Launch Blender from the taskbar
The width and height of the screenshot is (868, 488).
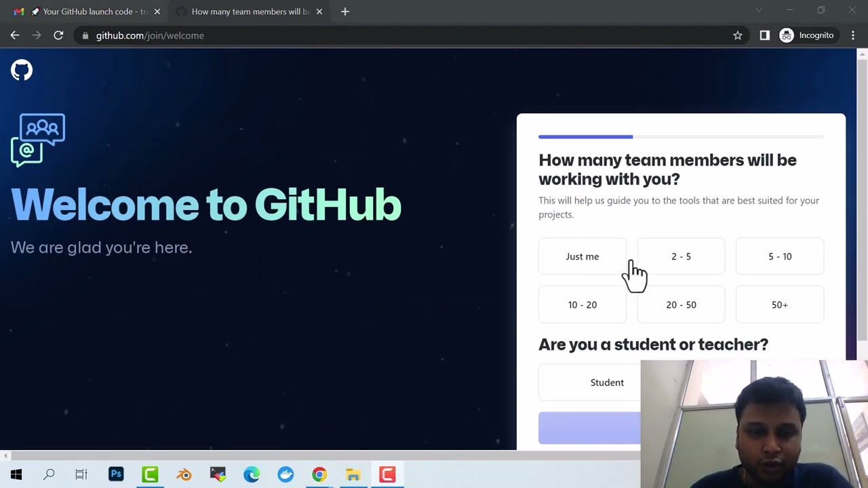(184, 474)
